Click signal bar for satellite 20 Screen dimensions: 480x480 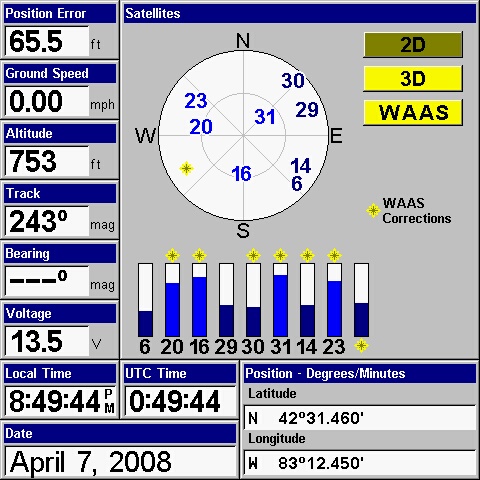pyautogui.click(x=172, y=300)
